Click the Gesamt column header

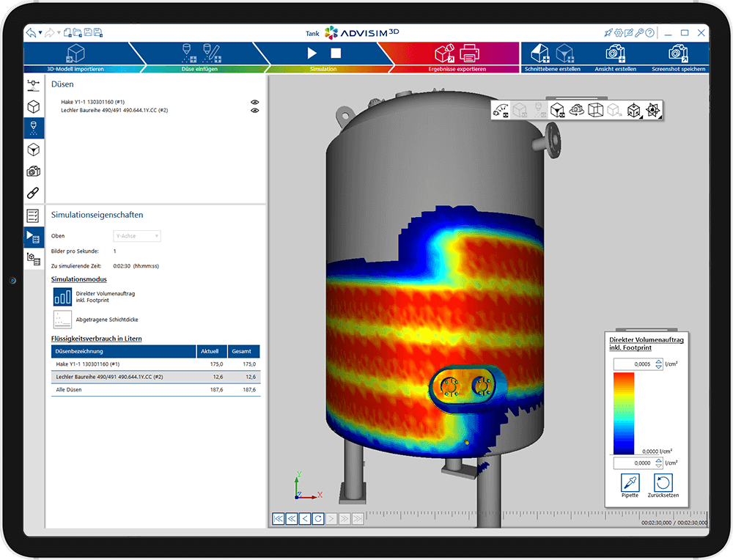pyautogui.click(x=243, y=352)
